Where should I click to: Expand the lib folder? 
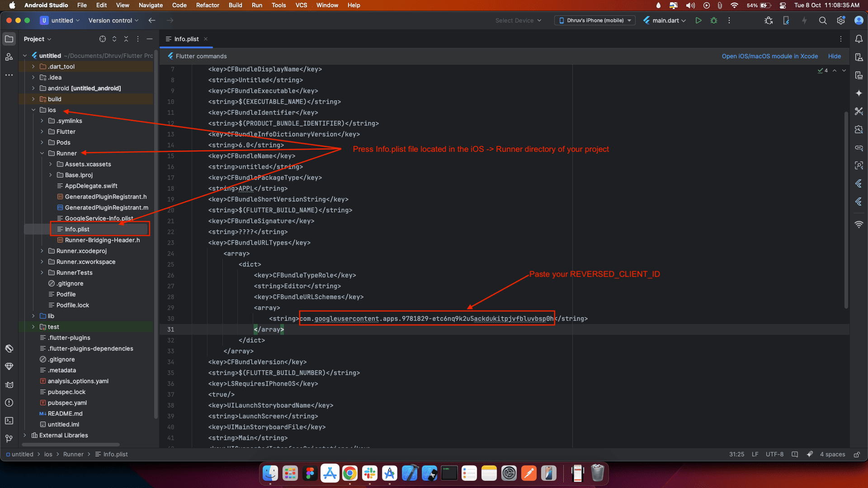tap(33, 316)
